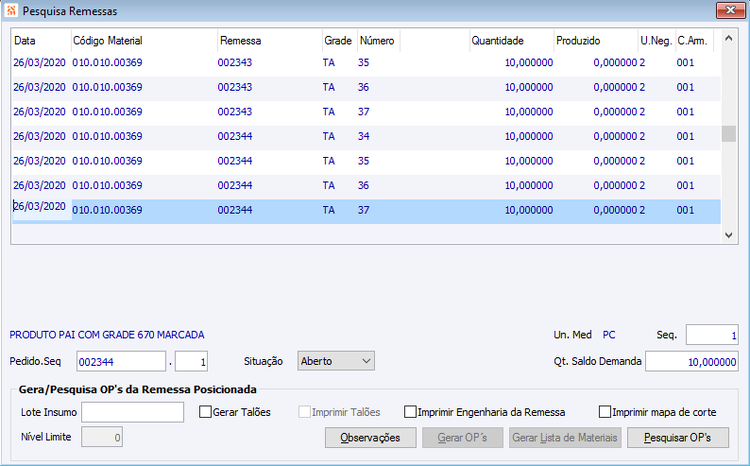750x466 pixels.
Task: Select row Remessa 002343 with Número 36
Action: [x=366, y=88]
